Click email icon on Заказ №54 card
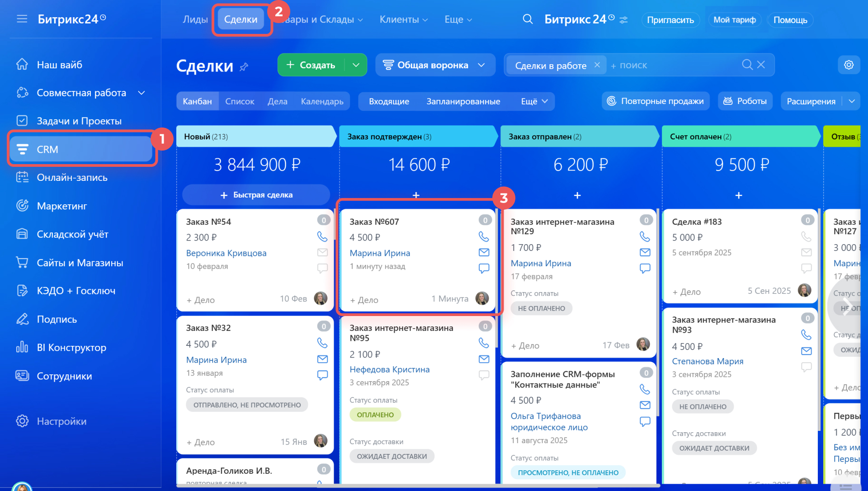The width and height of the screenshot is (868, 491). click(x=322, y=252)
